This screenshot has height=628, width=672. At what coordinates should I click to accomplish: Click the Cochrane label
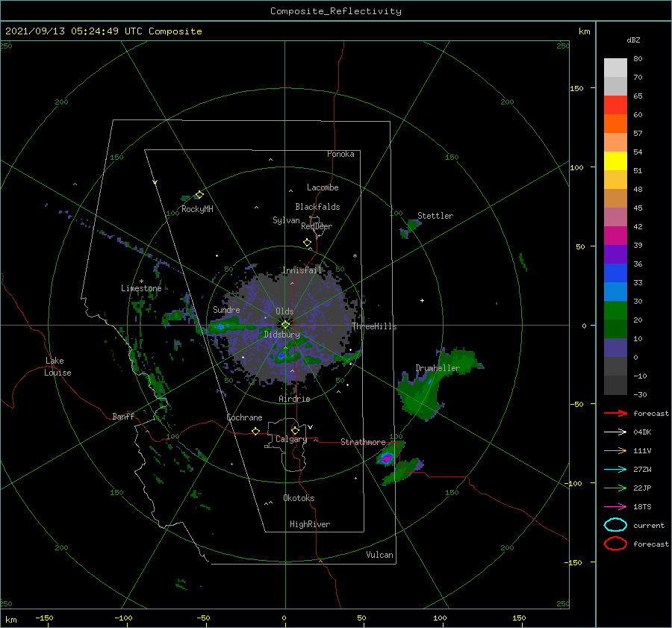coord(244,417)
